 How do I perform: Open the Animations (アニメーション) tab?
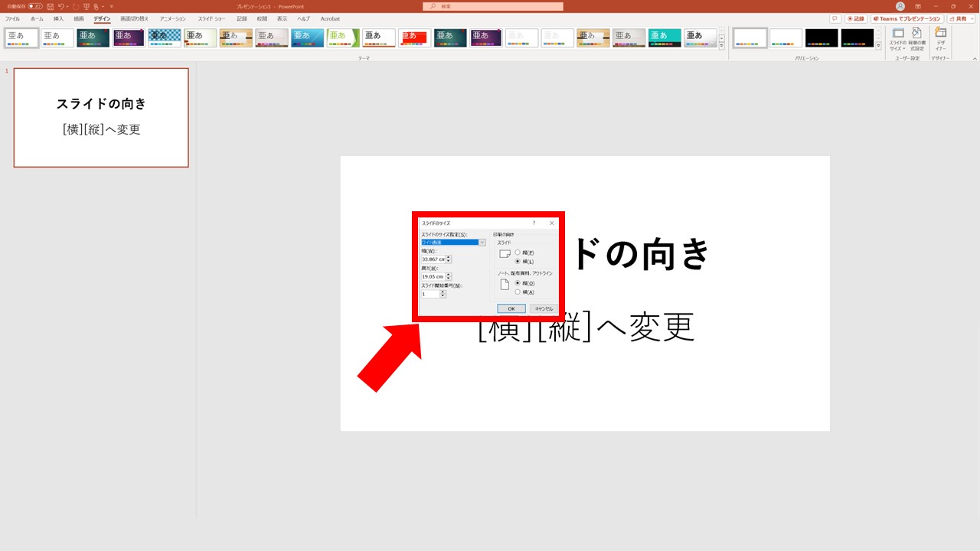point(172,18)
